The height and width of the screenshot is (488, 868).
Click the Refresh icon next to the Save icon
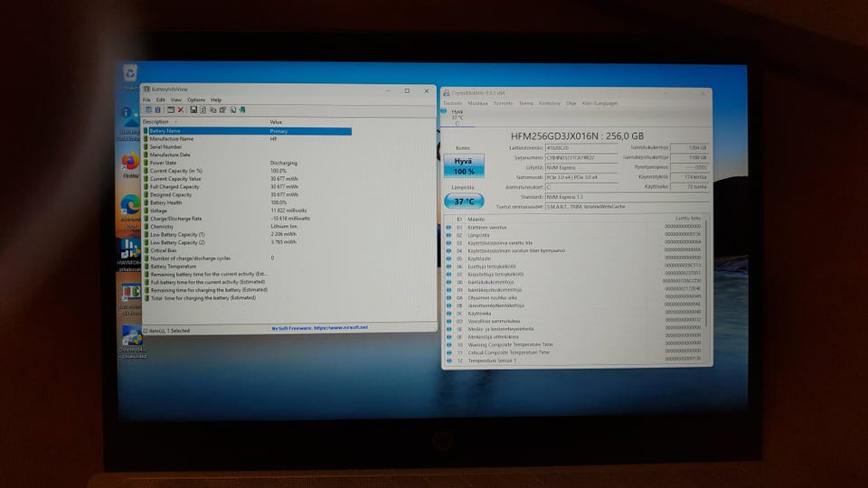click(x=203, y=109)
